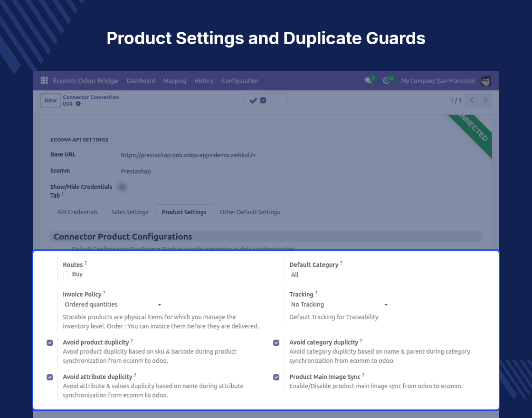Click the Tracking help question mark
The height and width of the screenshot is (418, 532).
click(x=316, y=293)
